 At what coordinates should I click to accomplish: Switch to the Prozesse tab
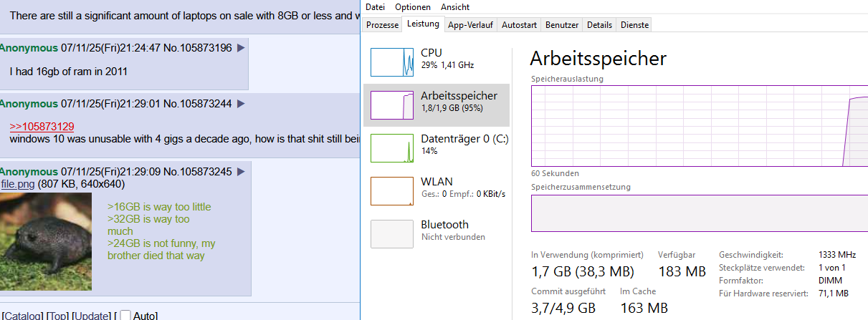pos(382,25)
